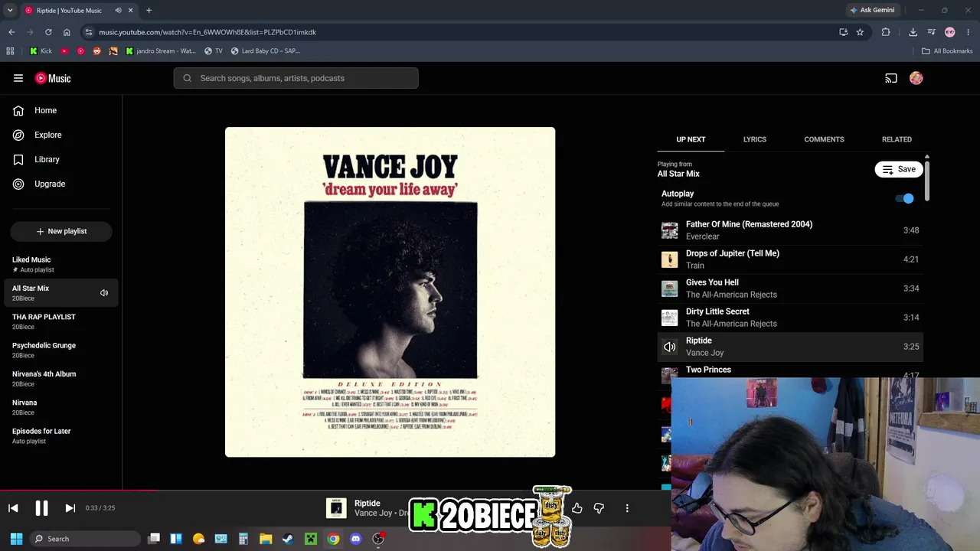The height and width of the screenshot is (551, 980).
Task: Open the YouTube Music guide hamburger menu
Action: click(x=18, y=78)
